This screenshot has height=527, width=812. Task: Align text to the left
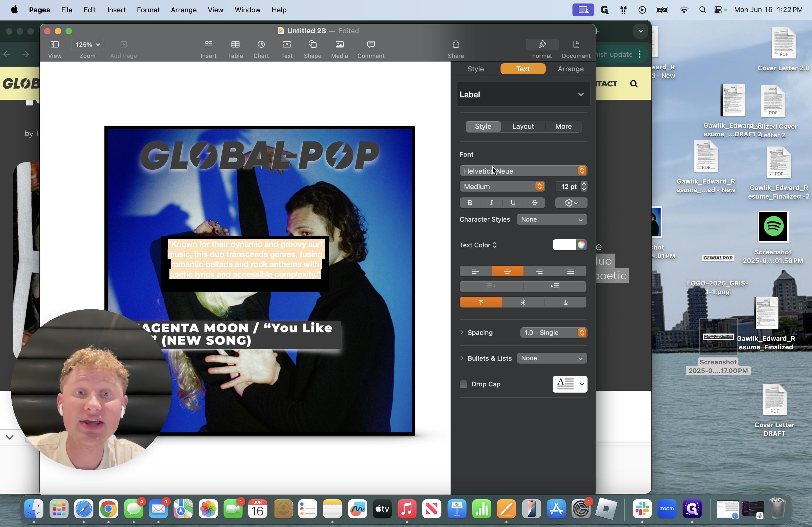click(476, 271)
